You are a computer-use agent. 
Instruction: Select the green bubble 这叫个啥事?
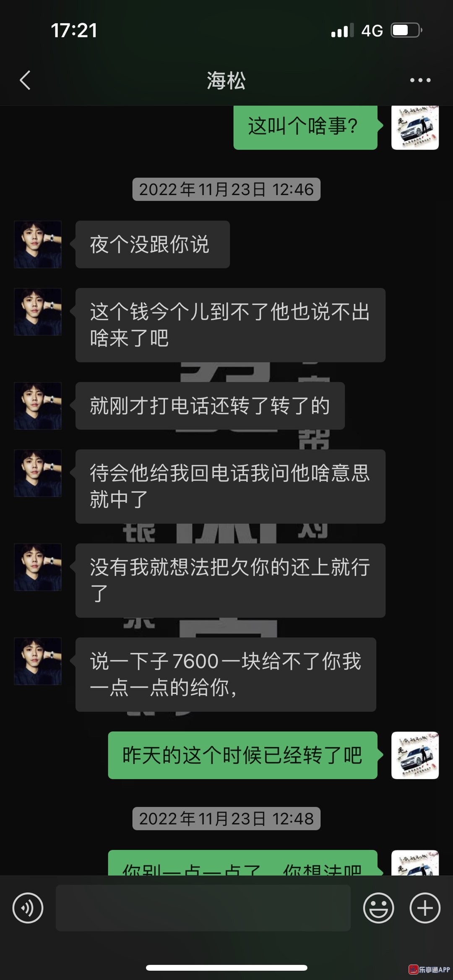[x=305, y=127]
